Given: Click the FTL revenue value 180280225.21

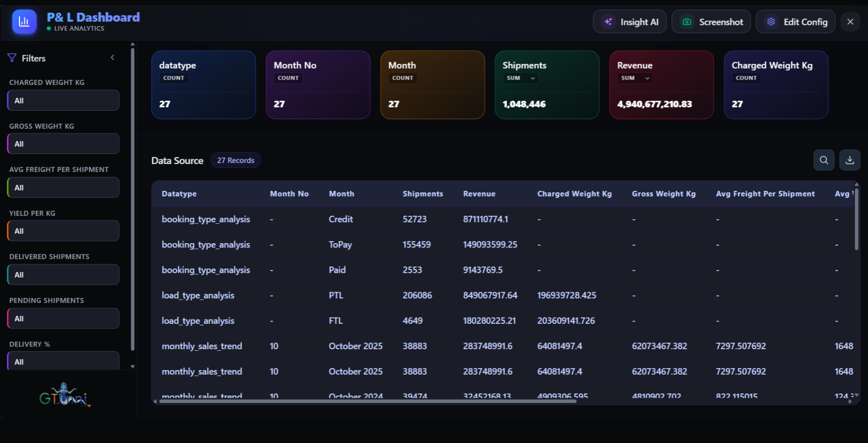Looking at the screenshot, I should pos(489,321).
